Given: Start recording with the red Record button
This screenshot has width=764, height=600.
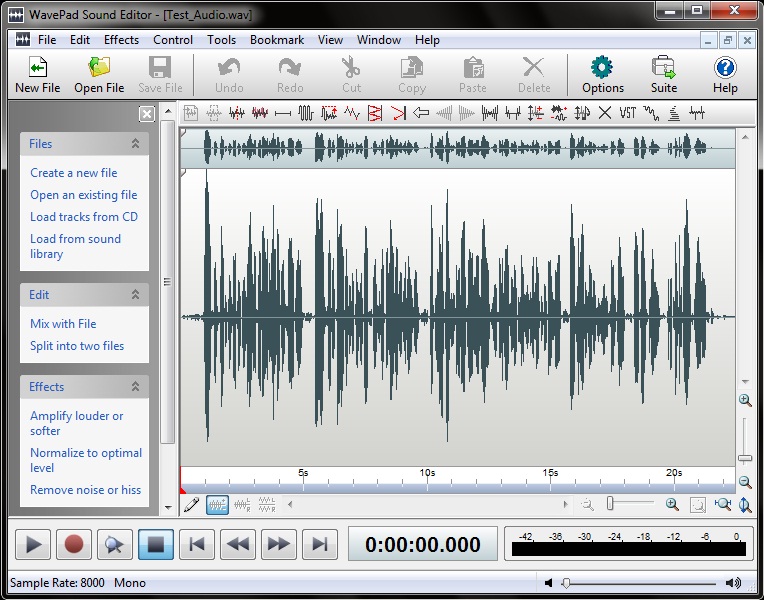Looking at the screenshot, I should point(74,544).
